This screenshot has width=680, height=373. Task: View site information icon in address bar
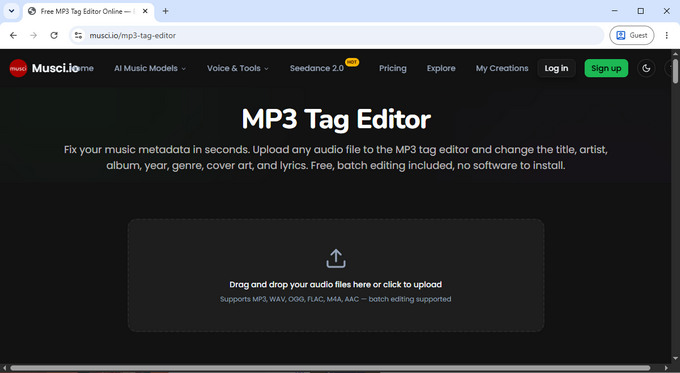coord(78,36)
